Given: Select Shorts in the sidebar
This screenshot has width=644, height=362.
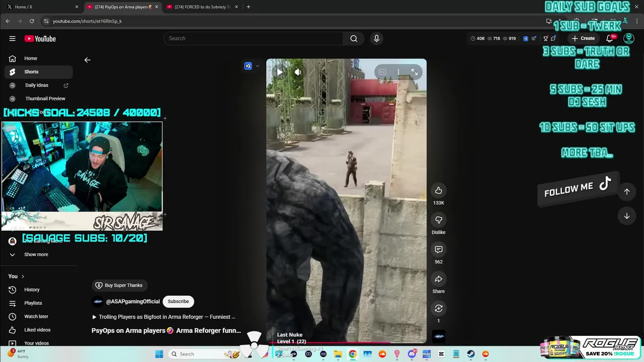Looking at the screenshot, I should point(39,72).
